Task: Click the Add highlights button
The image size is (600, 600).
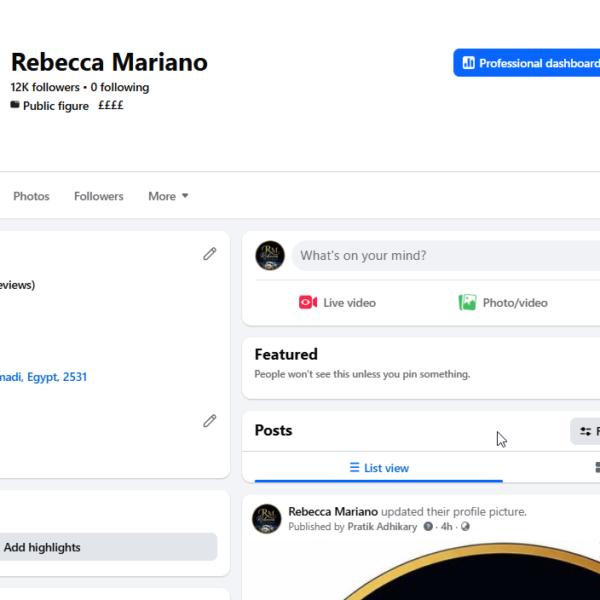Action: coord(108,547)
